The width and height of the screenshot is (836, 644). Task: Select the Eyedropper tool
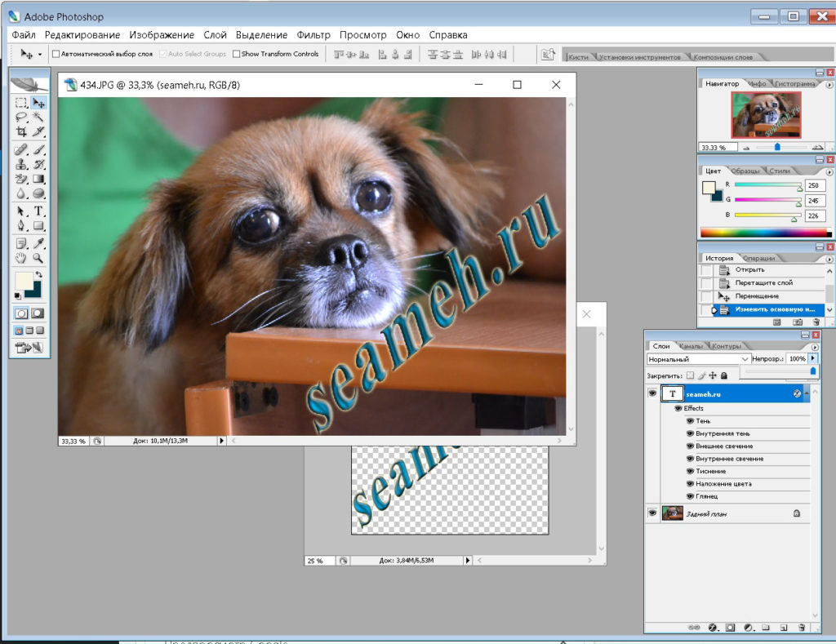pyautogui.click(x=38, y=243)
